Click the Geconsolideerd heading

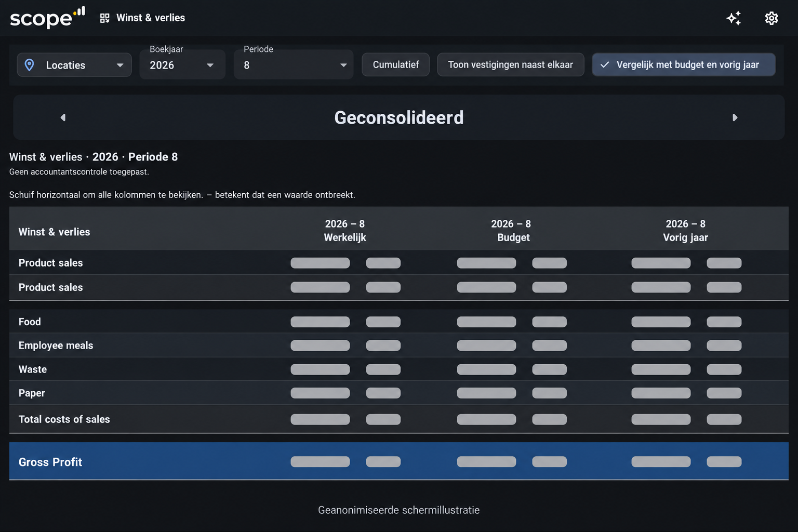399,117
